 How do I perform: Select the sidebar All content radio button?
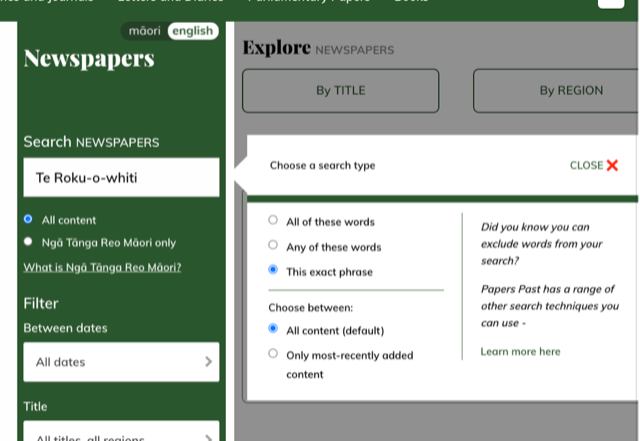[28, 219]
